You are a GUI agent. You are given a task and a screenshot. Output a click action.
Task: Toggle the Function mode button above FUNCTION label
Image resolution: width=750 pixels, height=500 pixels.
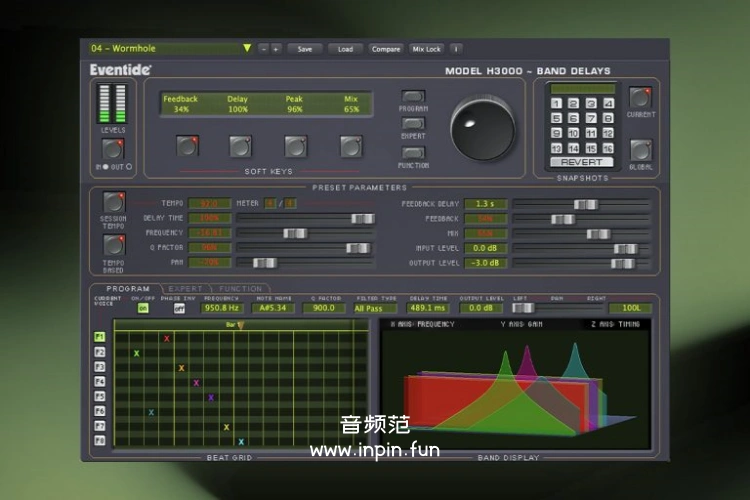pos(413,153)
